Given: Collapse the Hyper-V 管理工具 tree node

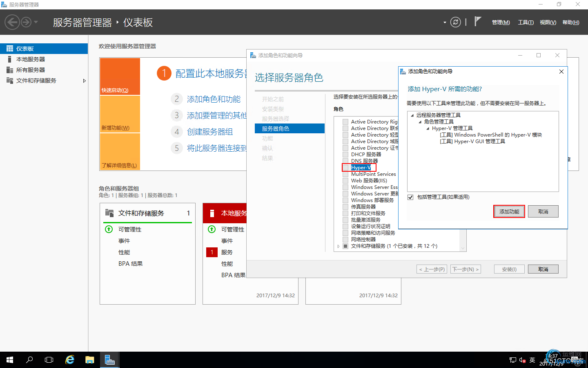Looking at the screenshot, I should [428, 128].
